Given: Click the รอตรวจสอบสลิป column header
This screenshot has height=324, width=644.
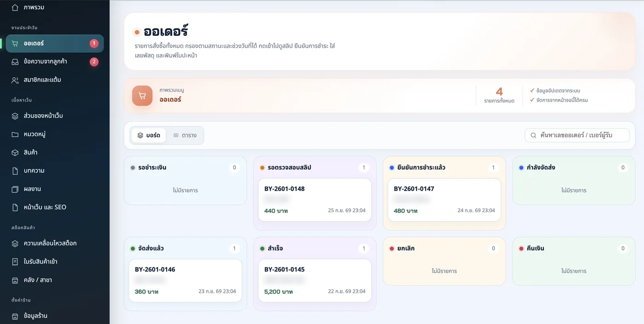Looking at the screenshot, I should (x=315, y=168).
